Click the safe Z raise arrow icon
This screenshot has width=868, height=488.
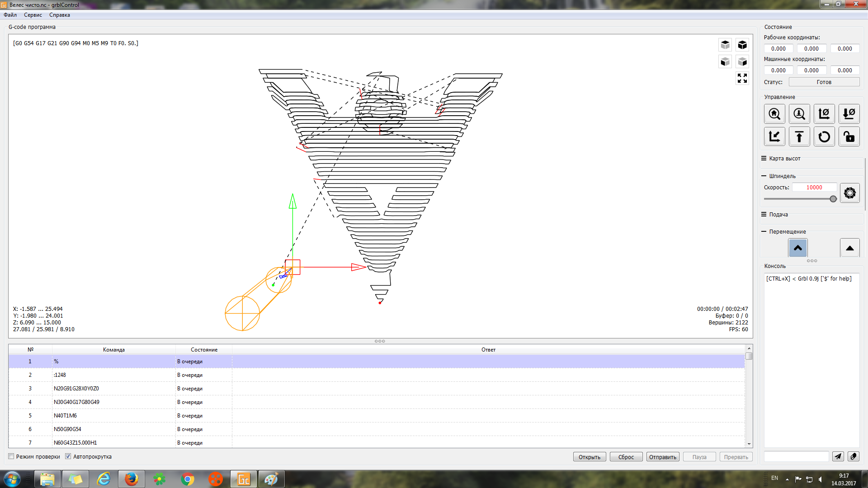click(x=799, y=136)
